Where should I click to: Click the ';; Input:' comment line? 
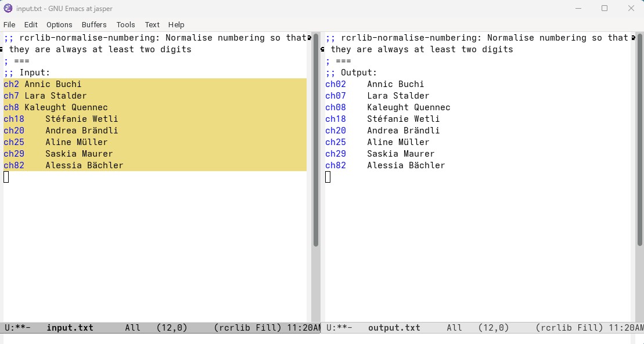click(x=27, y=73)
